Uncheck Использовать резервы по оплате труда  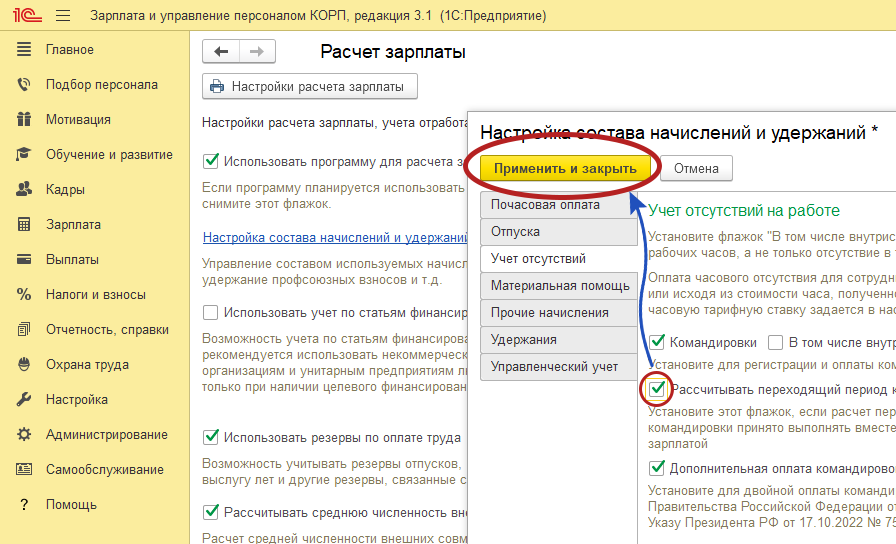pos(211,437)
